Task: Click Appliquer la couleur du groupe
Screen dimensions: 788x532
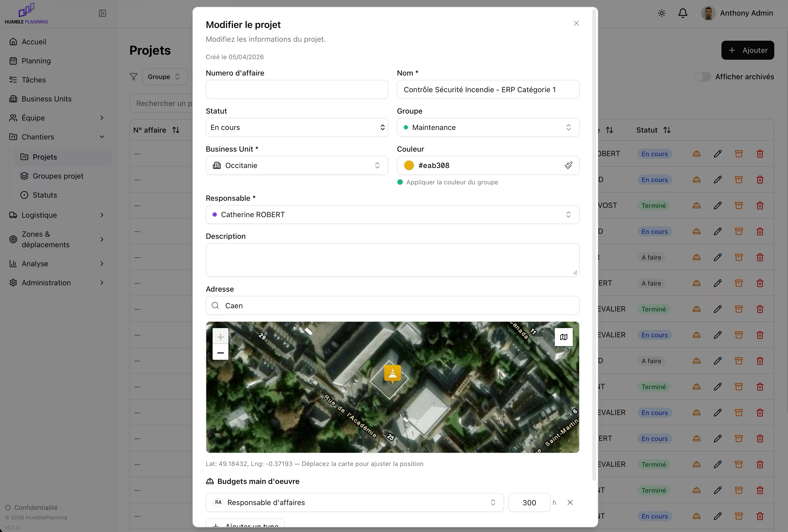Action: tap(448, 182)
